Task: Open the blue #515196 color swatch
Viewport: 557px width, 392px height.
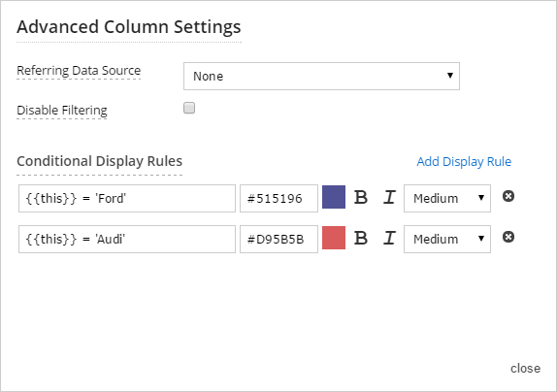Action: (x=334, y=197)
